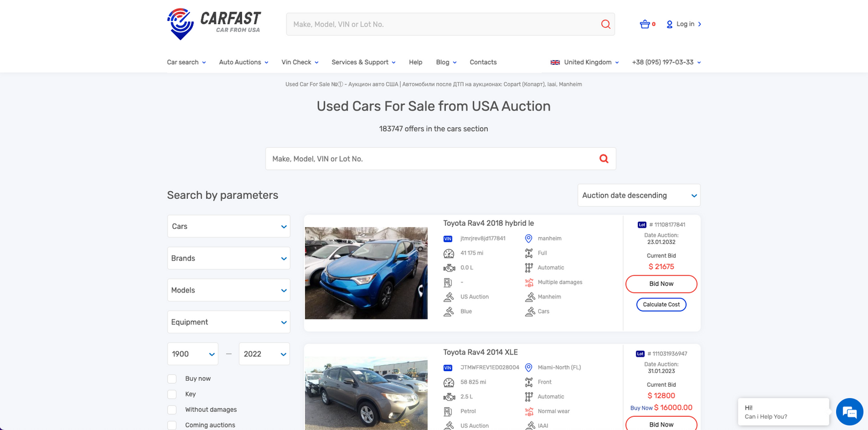This screenshot has width=868, height=430.
Task: Click the user login icon
Action: pyautogui.click(x=669, y=24)
